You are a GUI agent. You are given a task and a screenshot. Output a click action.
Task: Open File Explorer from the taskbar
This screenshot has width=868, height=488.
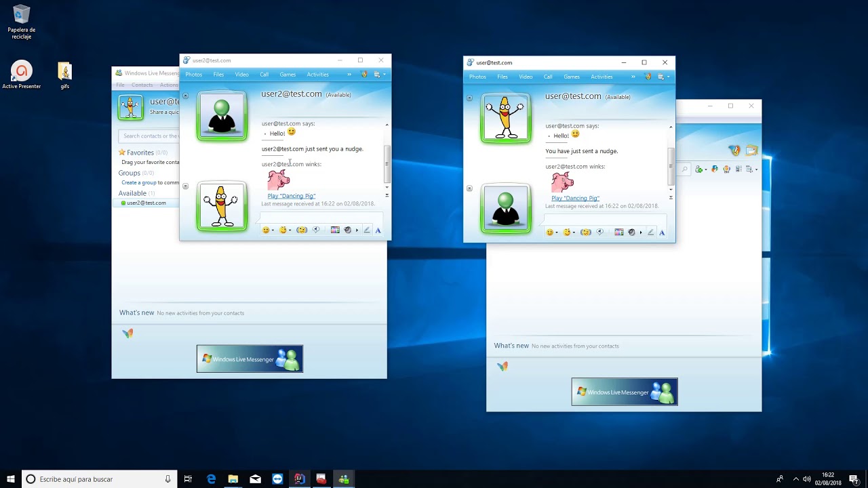(x=233, y=479)
